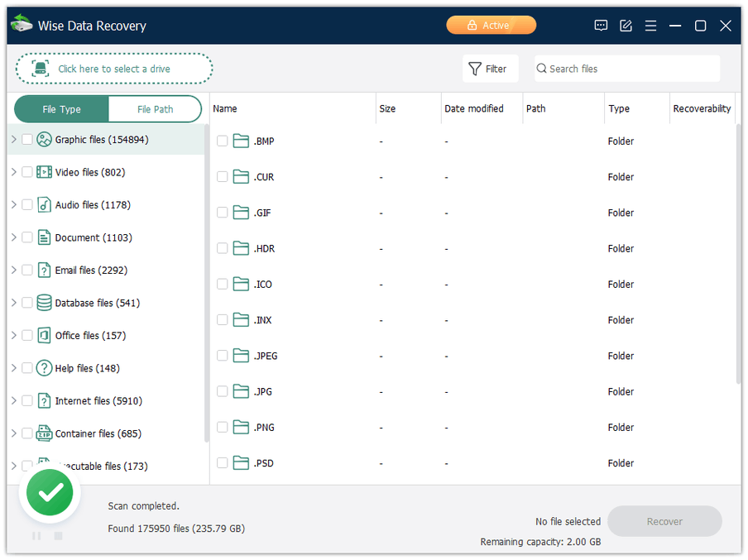Click the magnifier search icon
The height and width of the screenshot is (560, 748).
pos(541,69)
